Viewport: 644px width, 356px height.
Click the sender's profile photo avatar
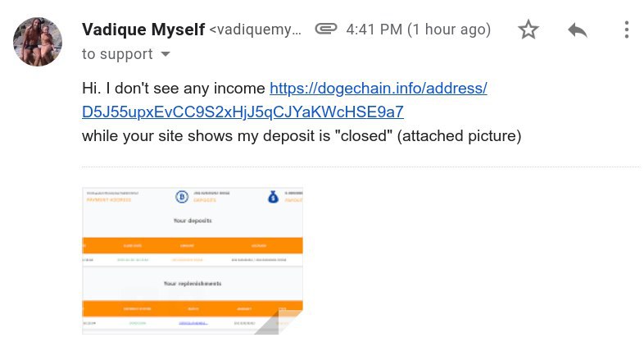tap(38, 42)
